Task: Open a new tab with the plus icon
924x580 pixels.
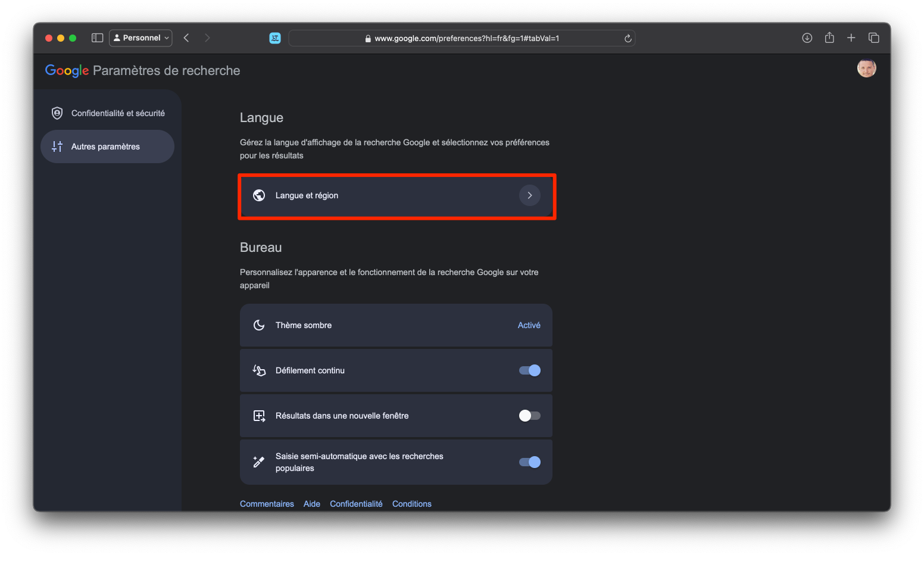Action: click(x=851, y=38)
